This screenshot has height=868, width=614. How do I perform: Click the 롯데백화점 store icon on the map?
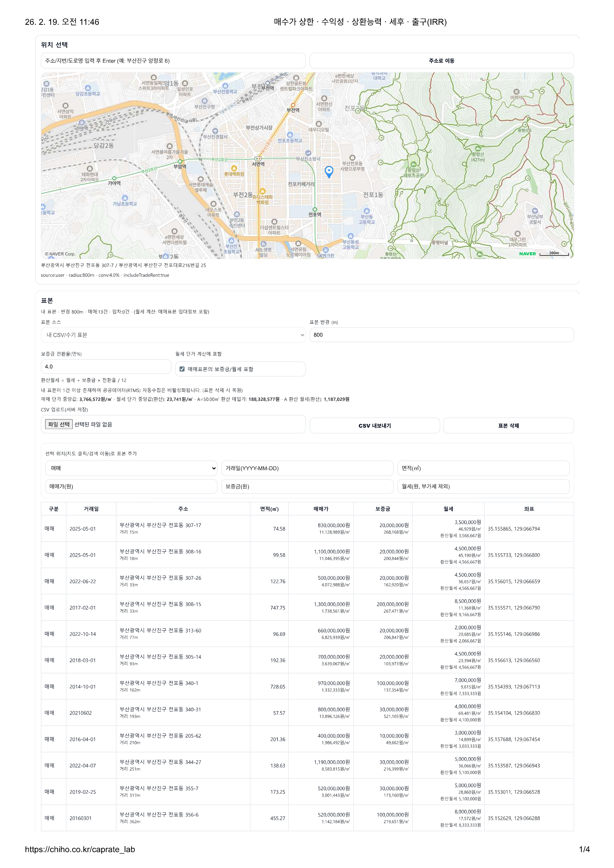(x=234, y=168)
